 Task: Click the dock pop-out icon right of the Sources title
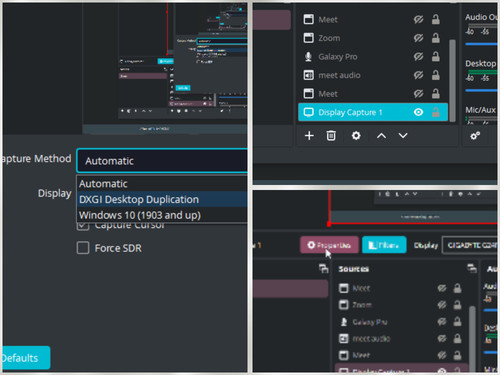click(x=472, y=268)
